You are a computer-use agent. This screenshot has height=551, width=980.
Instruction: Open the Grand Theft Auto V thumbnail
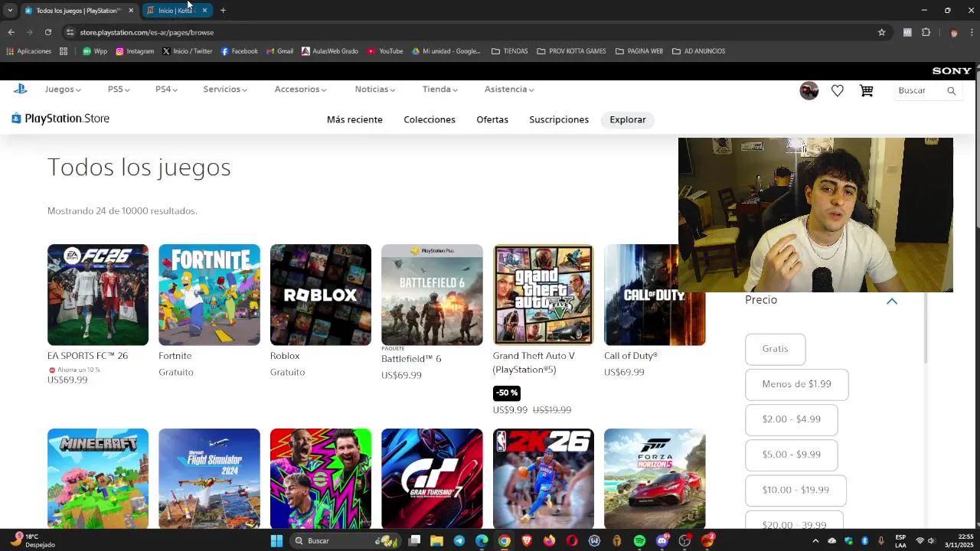(544, 295)
